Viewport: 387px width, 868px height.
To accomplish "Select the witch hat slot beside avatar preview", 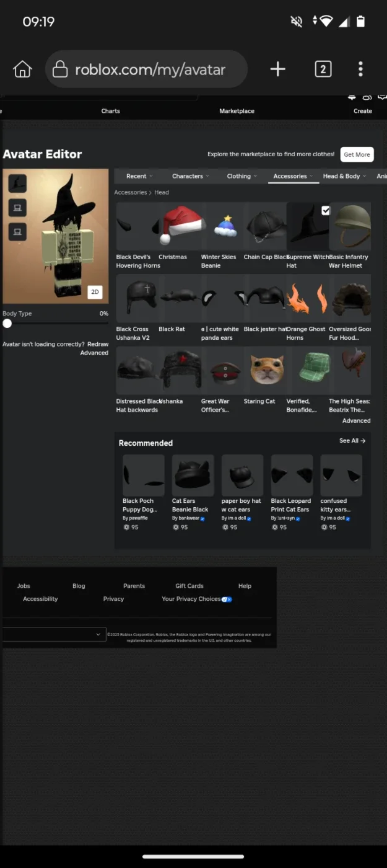I will pos(17,184).
